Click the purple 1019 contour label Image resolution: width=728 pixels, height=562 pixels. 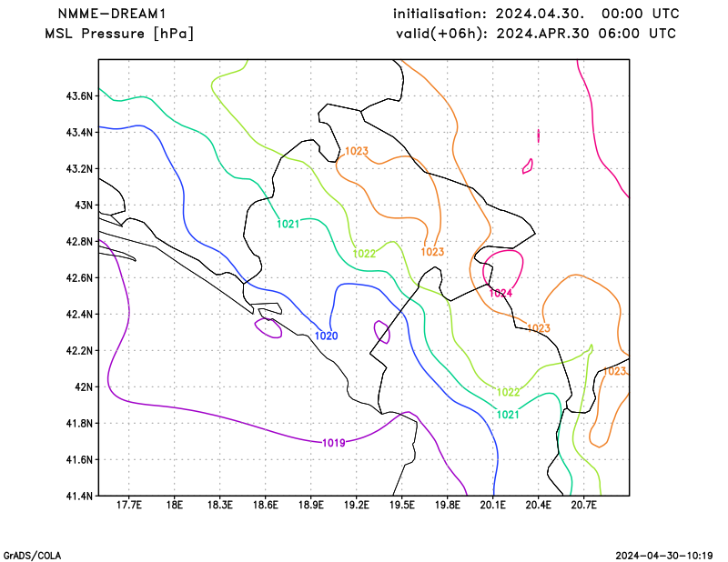(x=334, y=443)
